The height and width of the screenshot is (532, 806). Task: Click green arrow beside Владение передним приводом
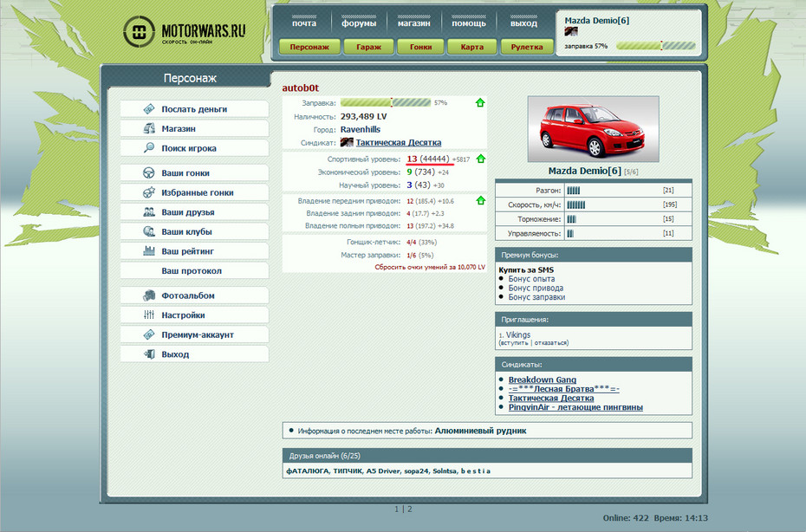pyautogui.click(x=480, y=200)
